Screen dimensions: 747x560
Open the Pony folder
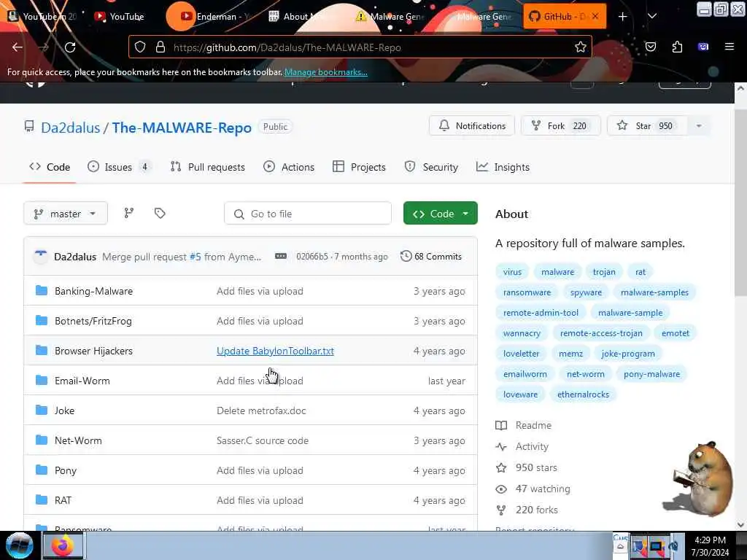pos(65,470)
